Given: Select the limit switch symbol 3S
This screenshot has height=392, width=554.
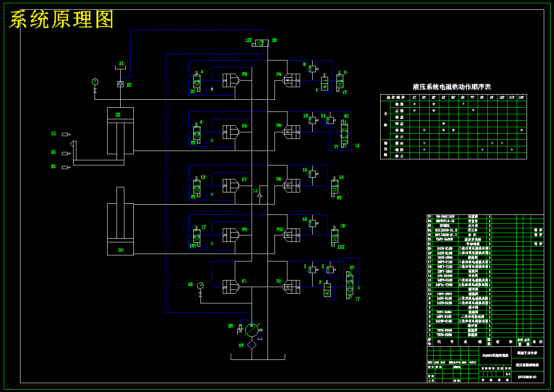Looking at the screenshot, I should click(66, 167).
